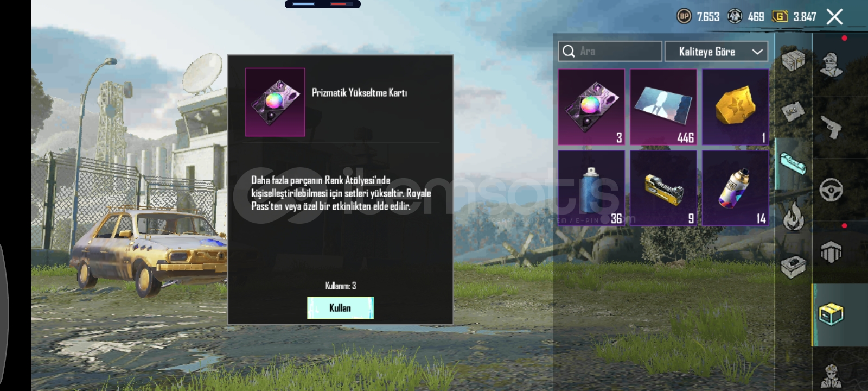
Task: Select the gold star ticket item
Action: point(736,107)
